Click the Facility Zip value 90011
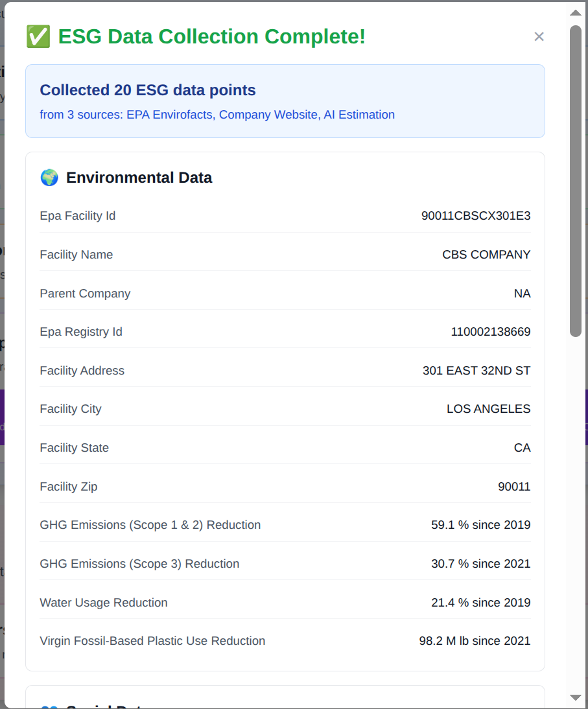The width and height of the screenshot is (588, 709). click(x=514, y=487)
